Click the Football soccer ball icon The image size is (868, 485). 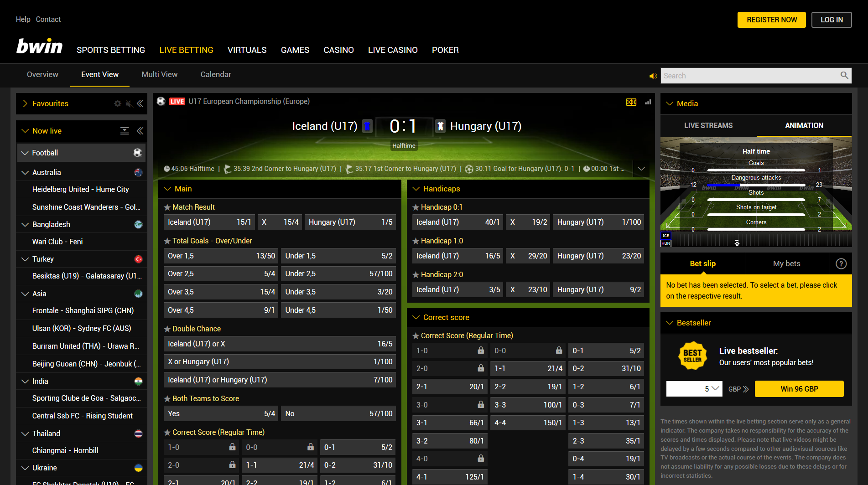pyautogui.click(x=138, y=153)
